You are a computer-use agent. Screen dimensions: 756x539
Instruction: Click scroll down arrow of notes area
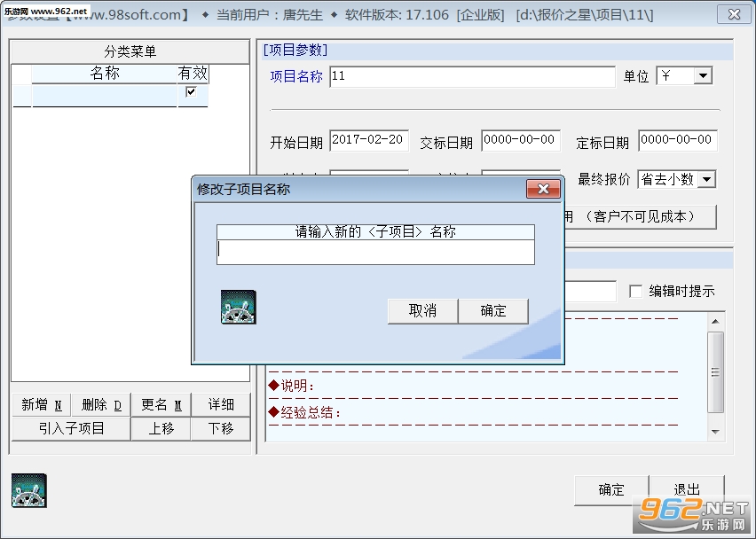point(715,432)
